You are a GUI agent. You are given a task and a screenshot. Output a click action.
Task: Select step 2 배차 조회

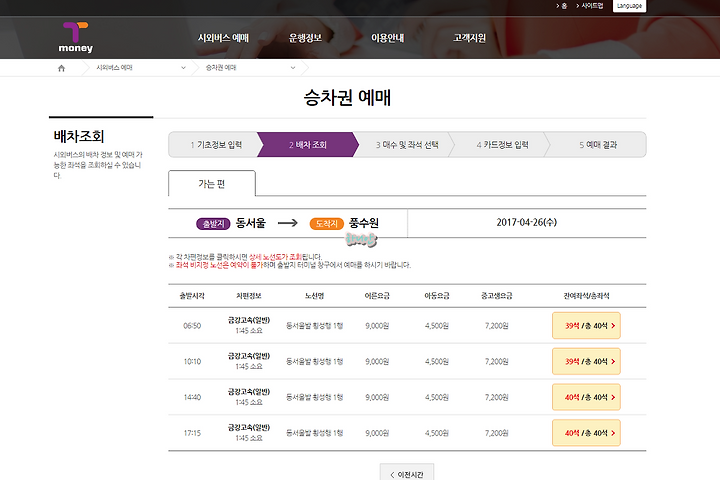click(x=308, y=145)
